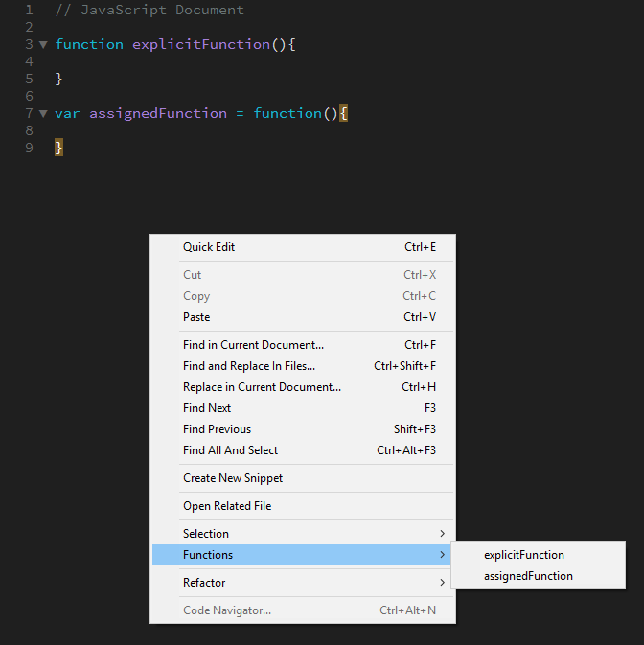Click Find in Current Document

click(253, 345)
